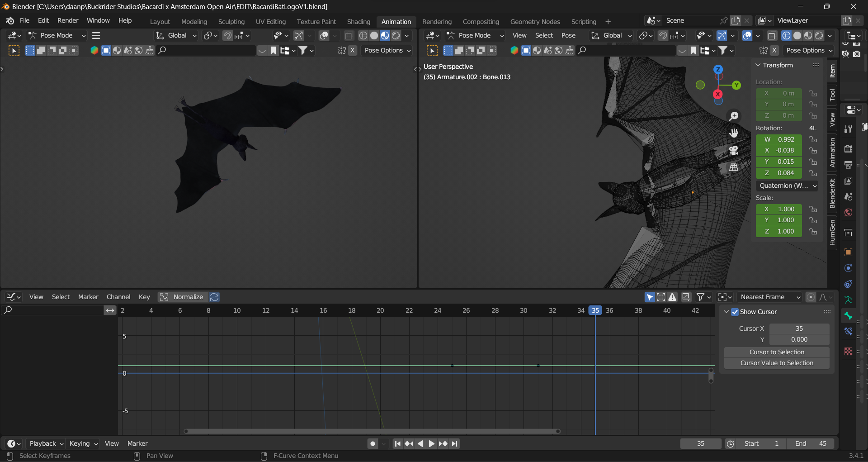868x462 pixels.
Task: Click Cursor to Selection button
Action: [777, 352]
